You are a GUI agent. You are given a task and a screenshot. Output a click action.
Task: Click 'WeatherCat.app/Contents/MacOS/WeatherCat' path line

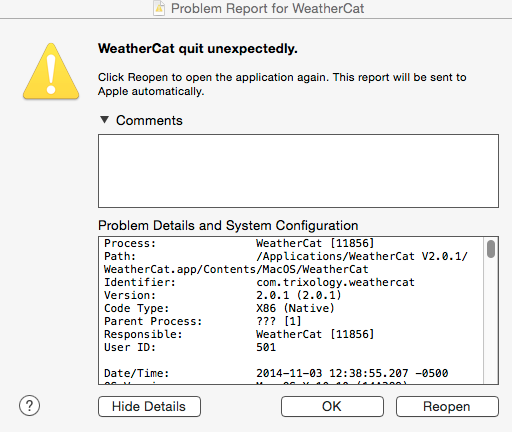tap(236, 269)
